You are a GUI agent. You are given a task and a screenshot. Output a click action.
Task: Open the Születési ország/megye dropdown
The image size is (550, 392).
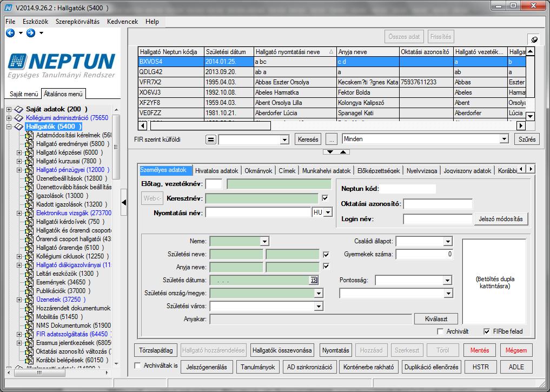click(x=319, y=293)
